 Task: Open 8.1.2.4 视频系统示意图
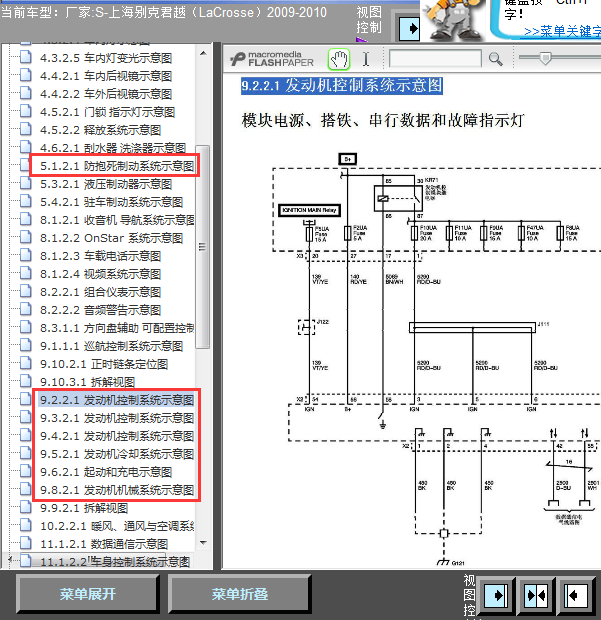[x=100, y=274]
